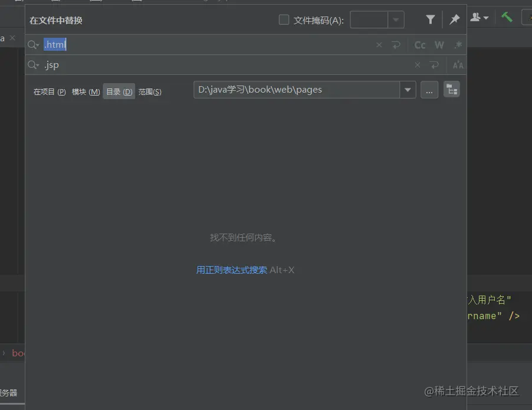This screenshot has height=410, width=532.
Task: Toggle whole words with W button
Action: [x=439, y=44]
